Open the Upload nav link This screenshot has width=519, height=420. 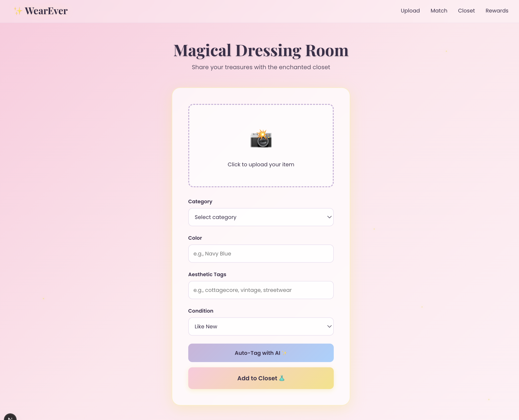pyautogui.click(x=410, y=11)
